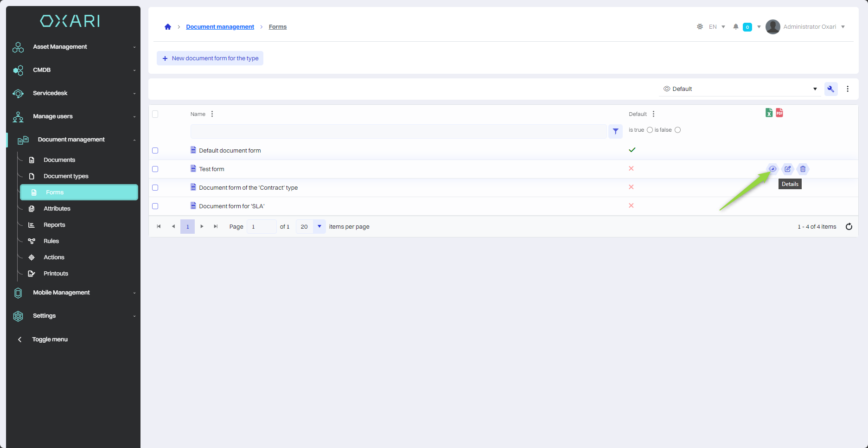The height and width of the screenshot is (448, 868).
Task: Click New document form for the type
Action: [x=210, y=58]
